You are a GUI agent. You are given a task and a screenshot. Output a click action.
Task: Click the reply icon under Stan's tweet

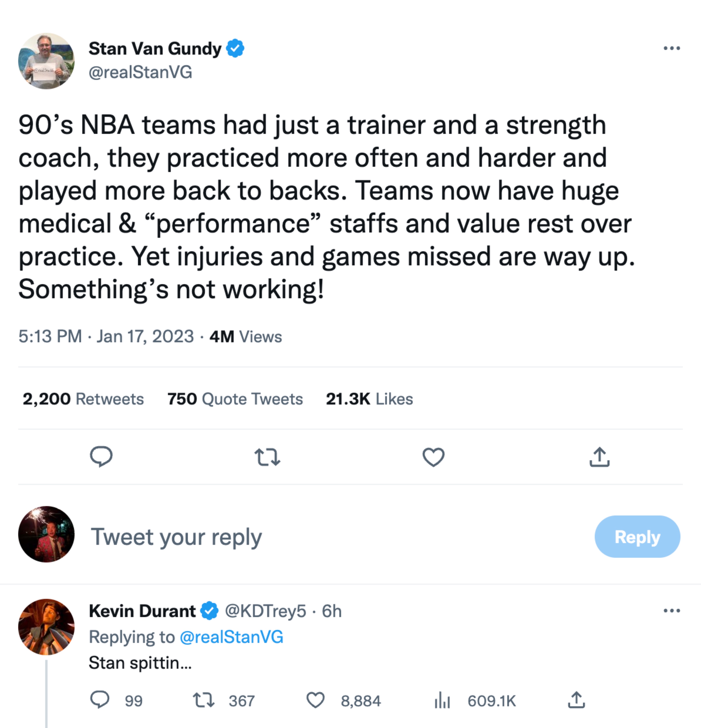(x=101, y=457)
